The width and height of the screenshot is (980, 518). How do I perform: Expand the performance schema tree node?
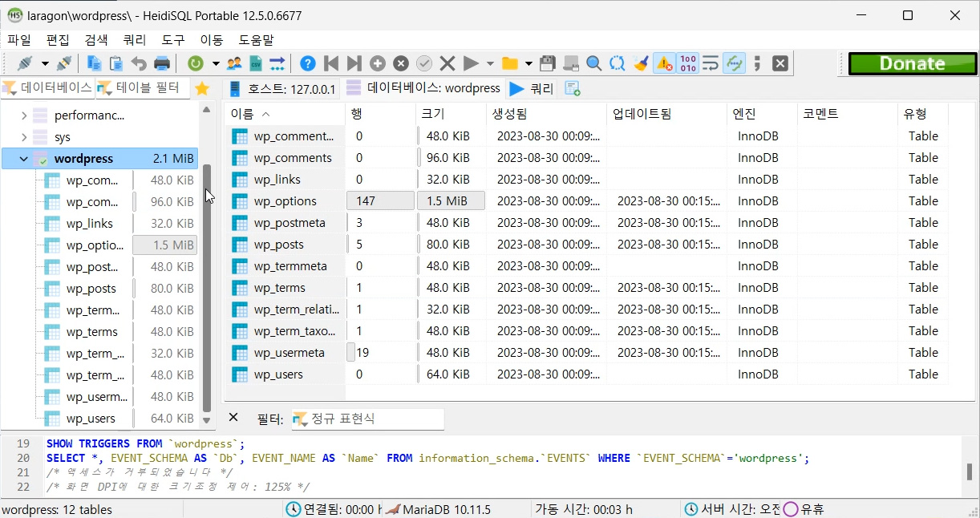coord(24,115)
